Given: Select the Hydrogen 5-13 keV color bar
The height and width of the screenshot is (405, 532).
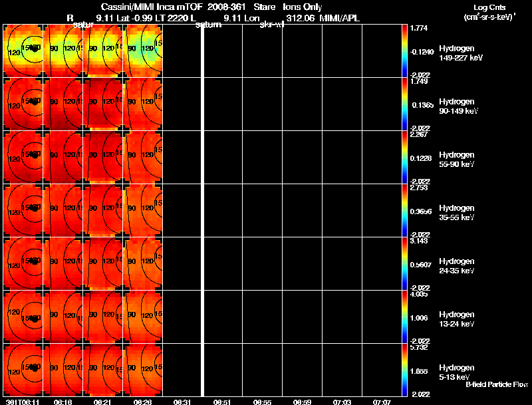Looking at the screenshot, I should 406,370.
